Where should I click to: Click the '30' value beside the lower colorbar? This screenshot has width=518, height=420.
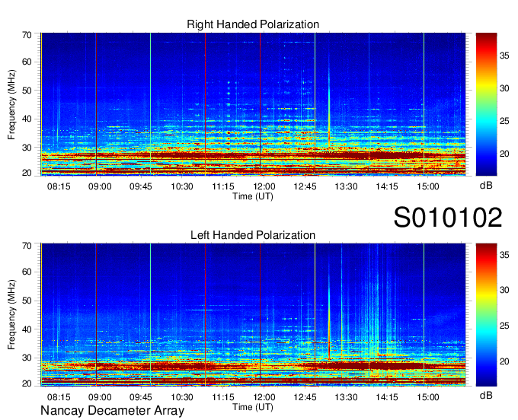tap(504, 290)
